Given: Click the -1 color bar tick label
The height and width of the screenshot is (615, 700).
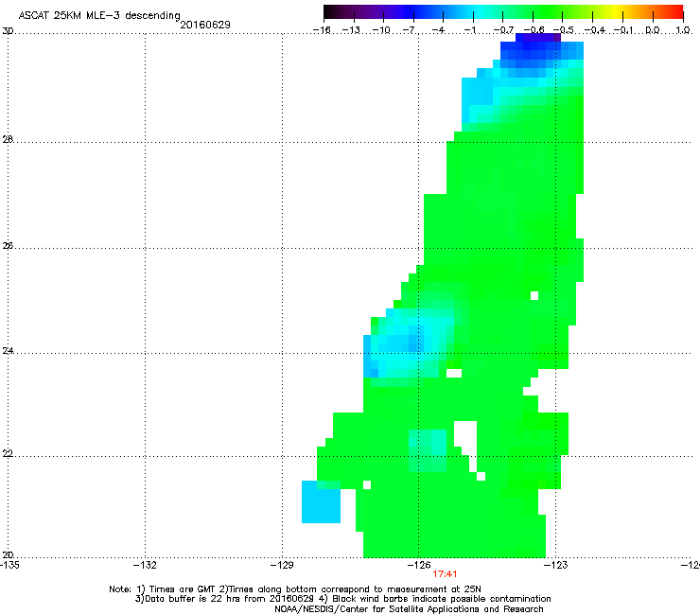Looking at the screenshot, I should pos(470,30).
